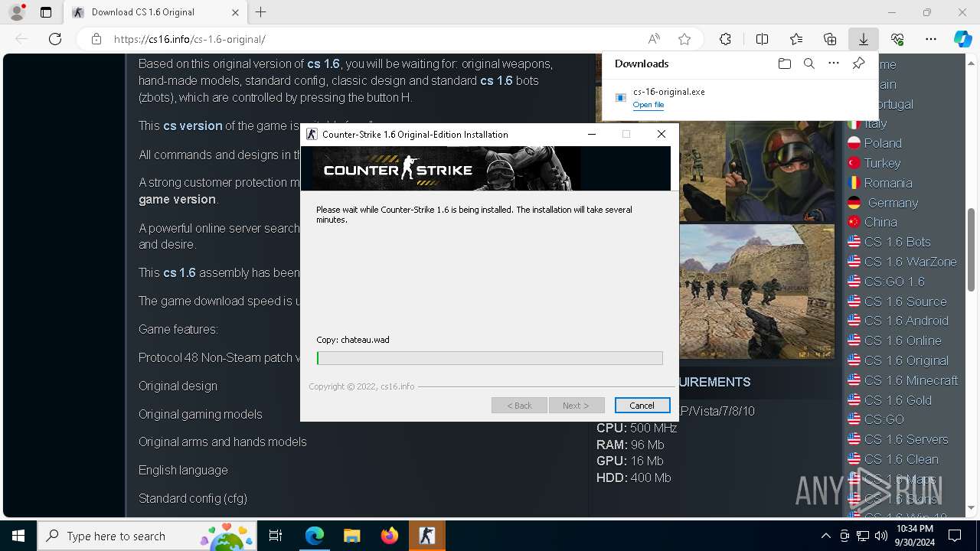Open Edge Settings and more menu

tap(931, 39)
